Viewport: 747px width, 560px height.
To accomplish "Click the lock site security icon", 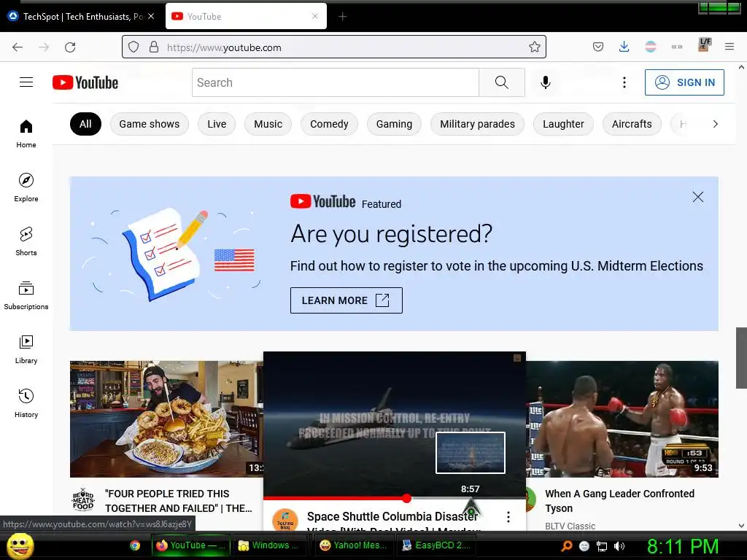I will coord(153,47).
